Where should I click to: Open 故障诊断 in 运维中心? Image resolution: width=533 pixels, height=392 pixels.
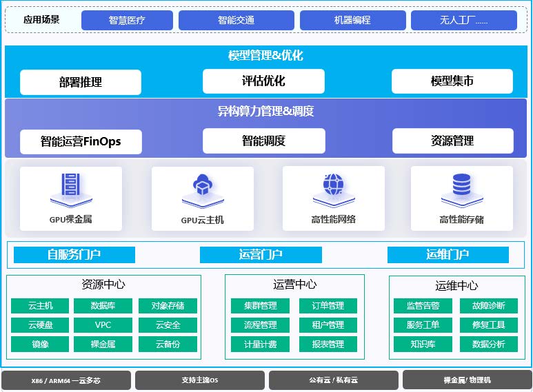click(488, 306)
